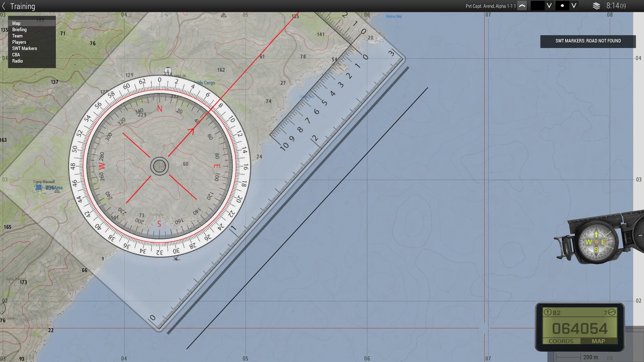
Task: Click the red E marking on the protractor
Action: (217, 166)
